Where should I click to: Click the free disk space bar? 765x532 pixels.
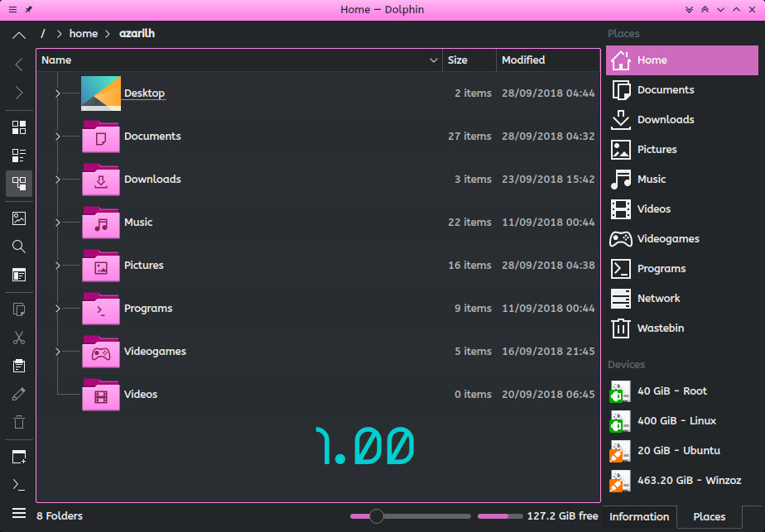pos(500,516)
